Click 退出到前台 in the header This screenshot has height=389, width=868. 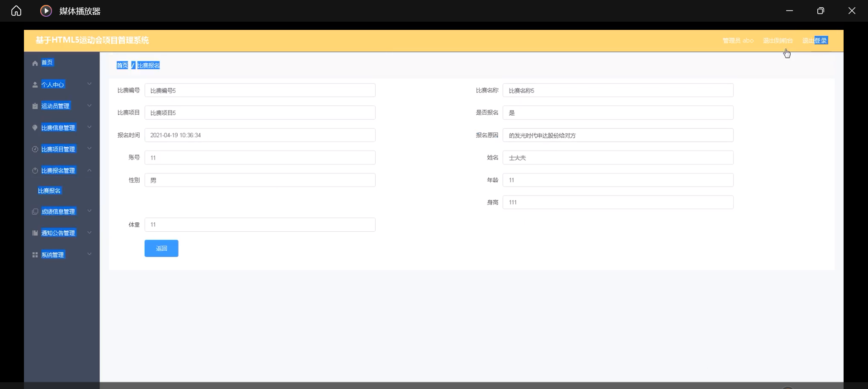coord(778,41)
